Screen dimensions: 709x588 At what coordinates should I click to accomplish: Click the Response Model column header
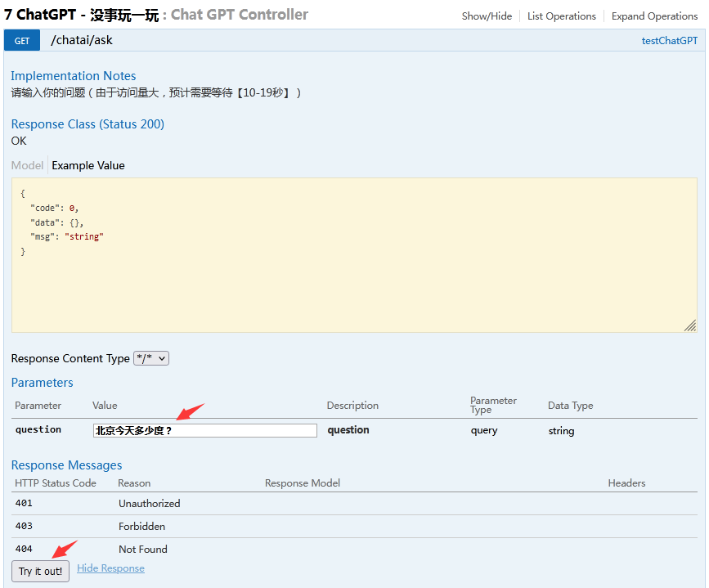click(303, 483)
